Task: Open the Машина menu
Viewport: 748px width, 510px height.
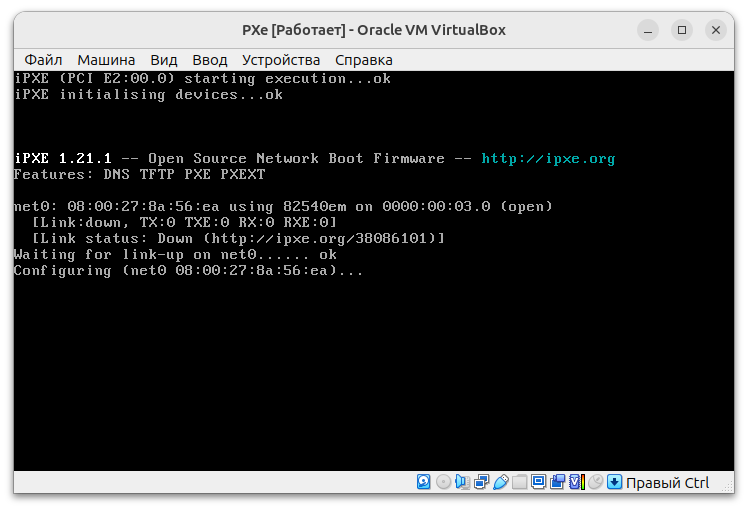Action: tap(106, 60)
